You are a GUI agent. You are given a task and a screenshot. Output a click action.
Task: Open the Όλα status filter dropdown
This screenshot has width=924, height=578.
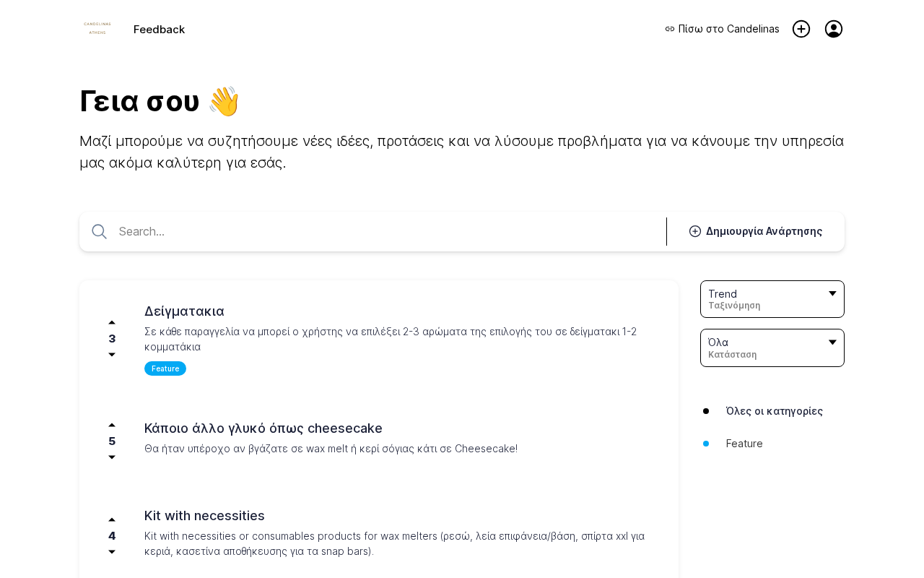(x=772, y=348)
